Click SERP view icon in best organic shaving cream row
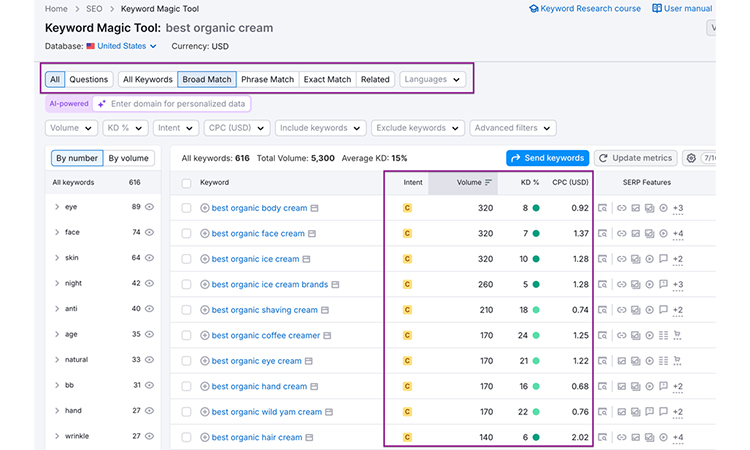 [x=603, y=310]
